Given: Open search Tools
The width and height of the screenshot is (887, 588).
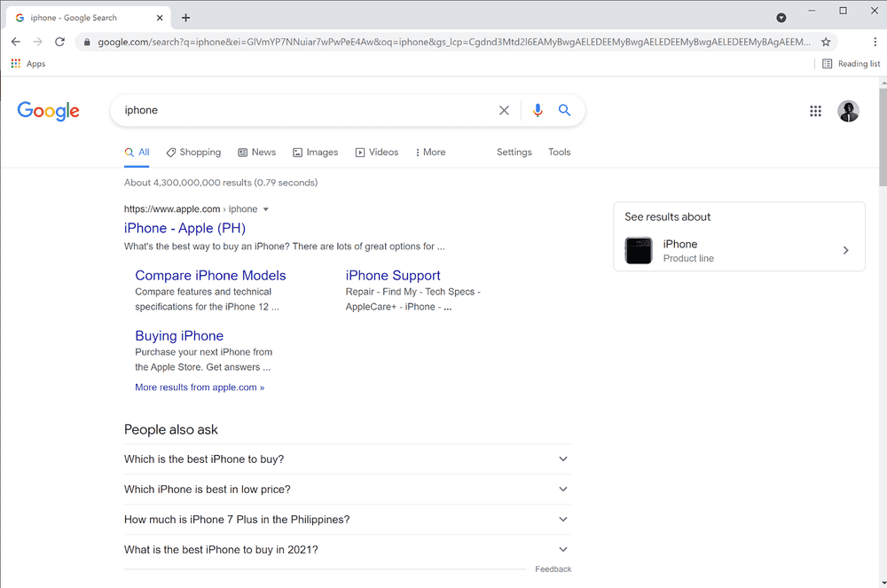Looking at the screenshot, I should pyautogui.click(x=560, y=152).
